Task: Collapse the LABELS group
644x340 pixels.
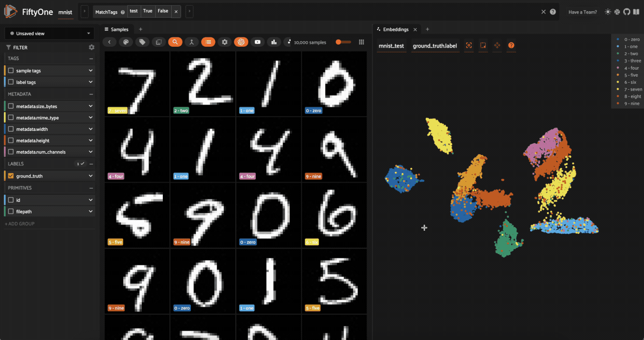Action: (91, 164)
